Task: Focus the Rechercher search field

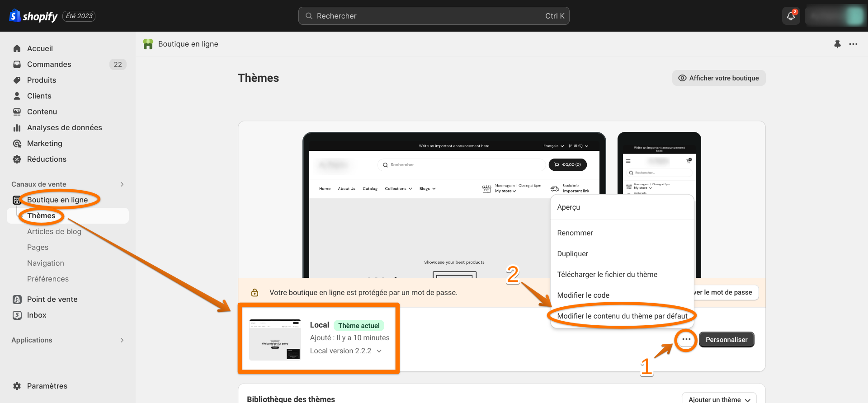Action: (x=434, y=16)
